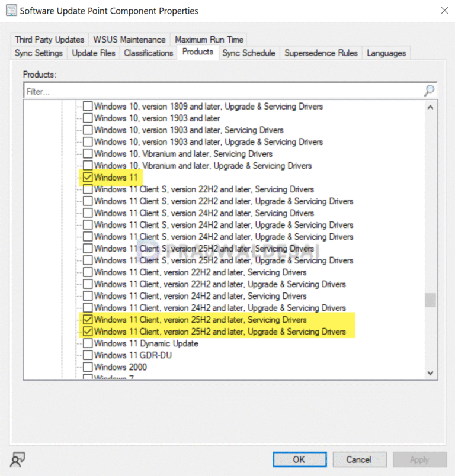
Task: Uncheck Windows 11 Client 25H2 Upgrade & Servicing Drivers
Action: tap(88, 331)
